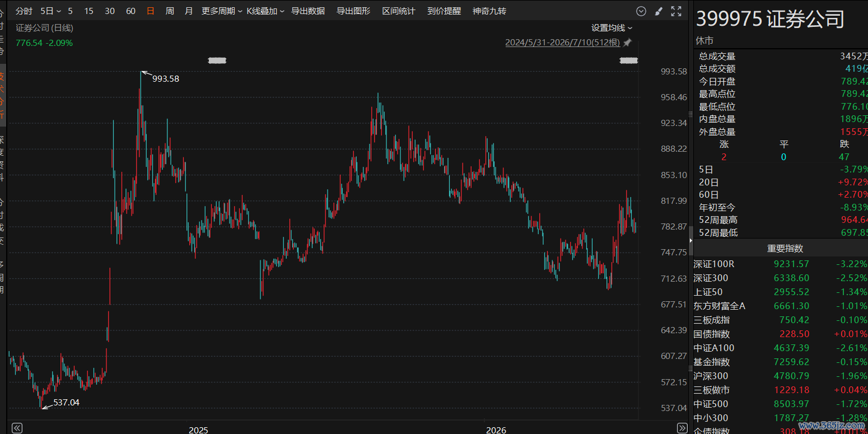
Task: Select 中证500 index row
Action: click(x=781, y=404)
